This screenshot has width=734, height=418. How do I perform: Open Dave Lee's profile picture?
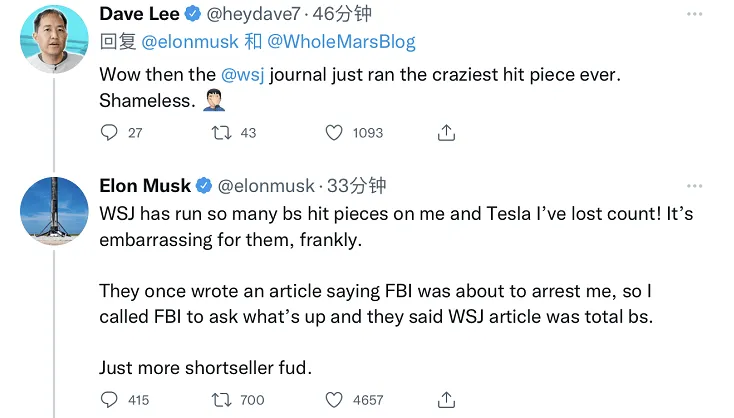[x=54, y=40]
